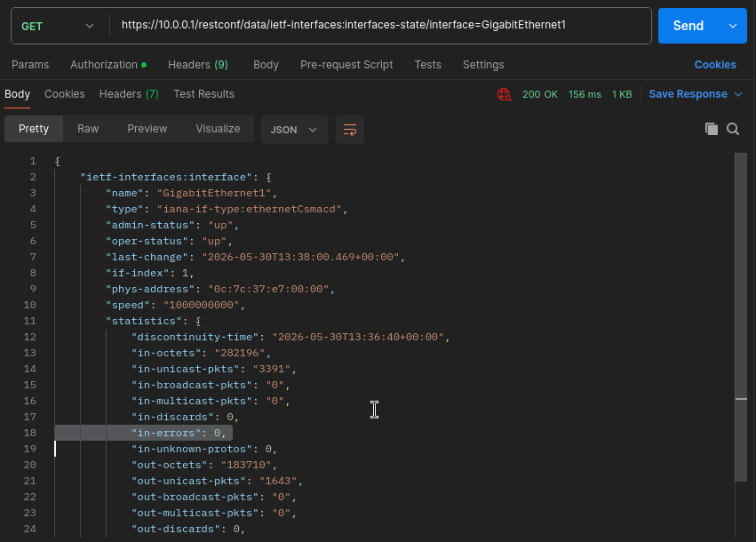Click the "if-index": 1 line
The height and width of the screenshot is (542, 756).
[150, 273]
